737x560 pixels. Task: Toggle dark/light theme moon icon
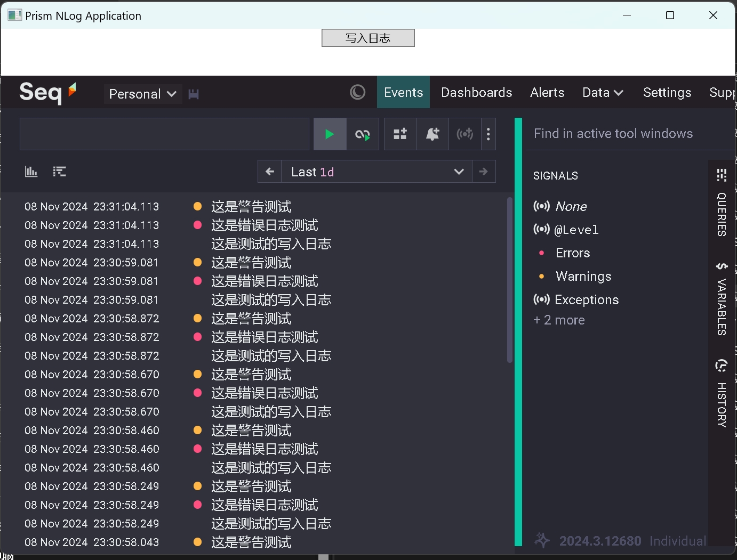tap(358, 92)
